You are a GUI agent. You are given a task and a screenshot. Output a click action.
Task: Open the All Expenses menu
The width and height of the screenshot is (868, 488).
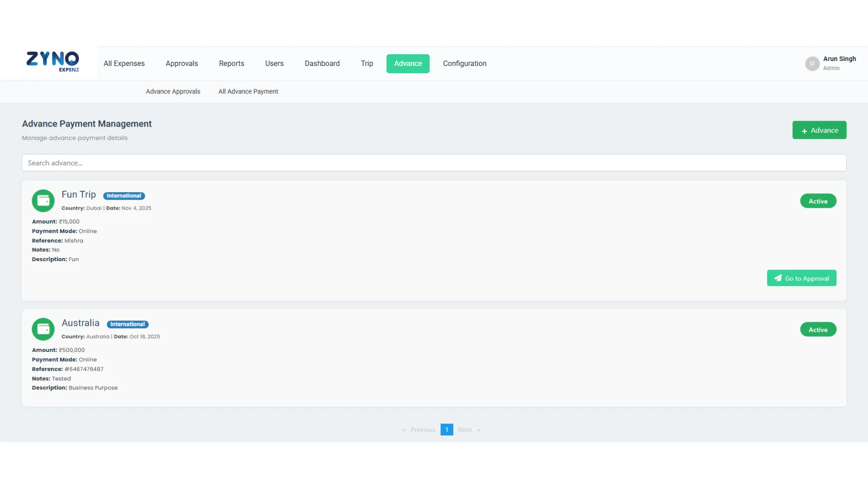pos(124,64)
